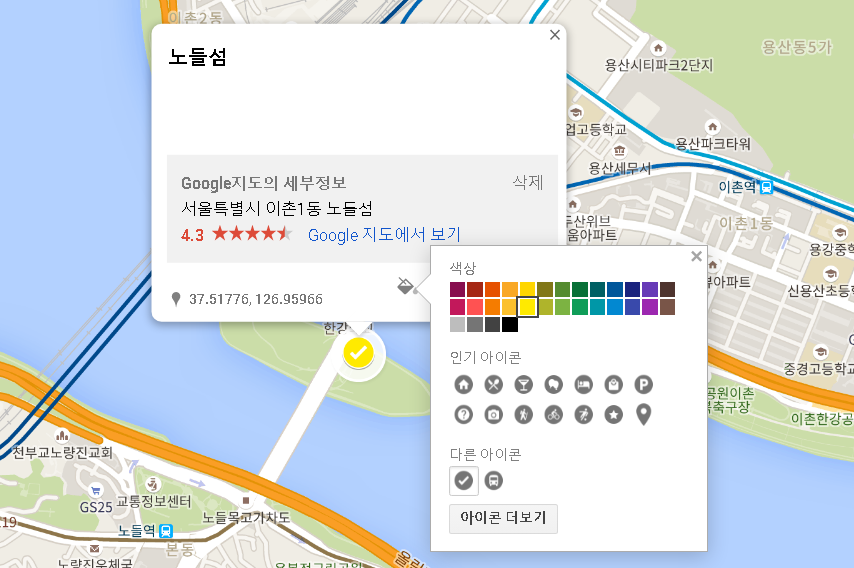Choose the parking P icon
This screenshot has width=854, height=568.
click(643, 384)
